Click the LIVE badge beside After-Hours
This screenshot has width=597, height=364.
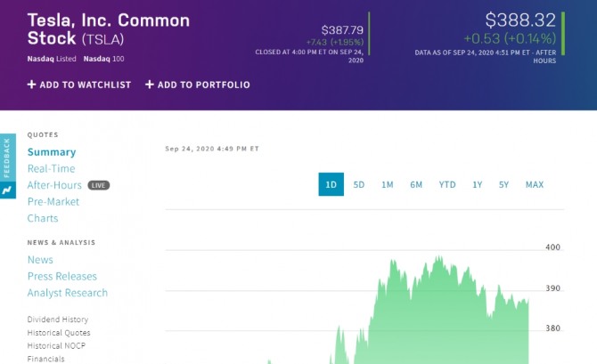(x=98, y=185)
